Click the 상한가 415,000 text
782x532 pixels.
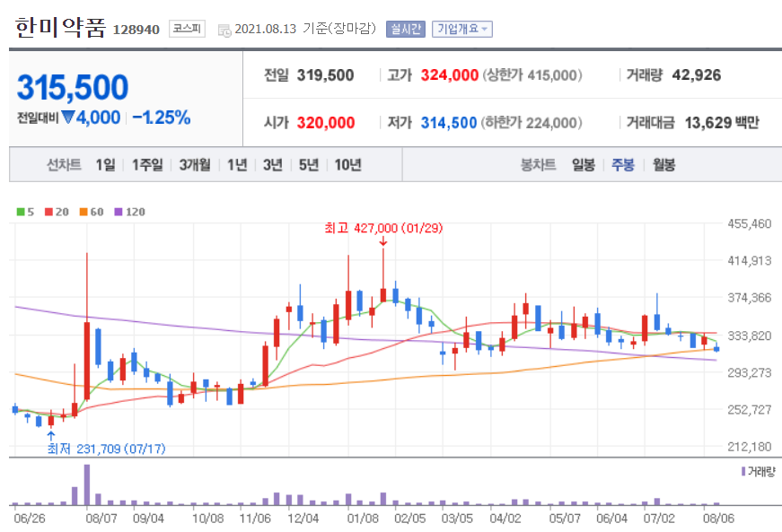(x=532, y=75)
